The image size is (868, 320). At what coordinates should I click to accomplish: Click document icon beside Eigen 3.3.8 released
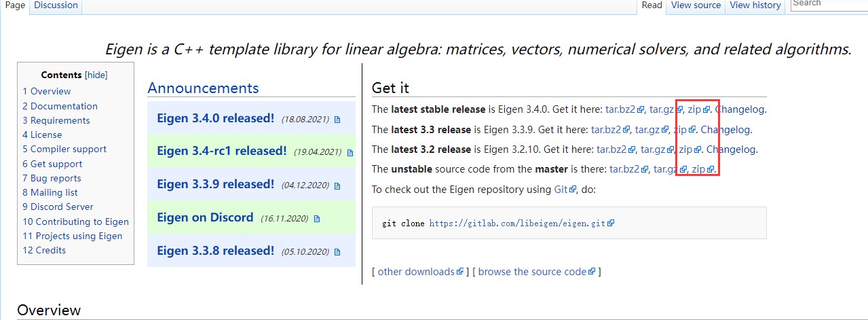click(337, 252)
